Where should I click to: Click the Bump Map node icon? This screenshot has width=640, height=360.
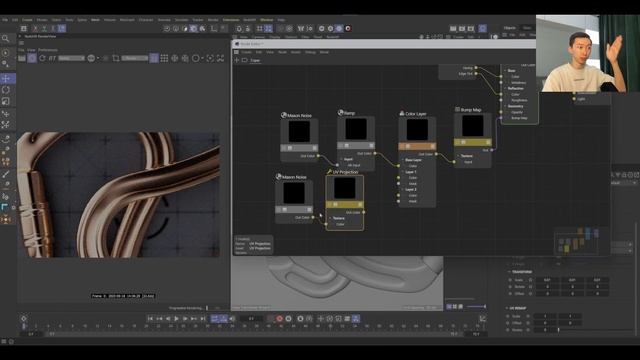tap(458, 109)
